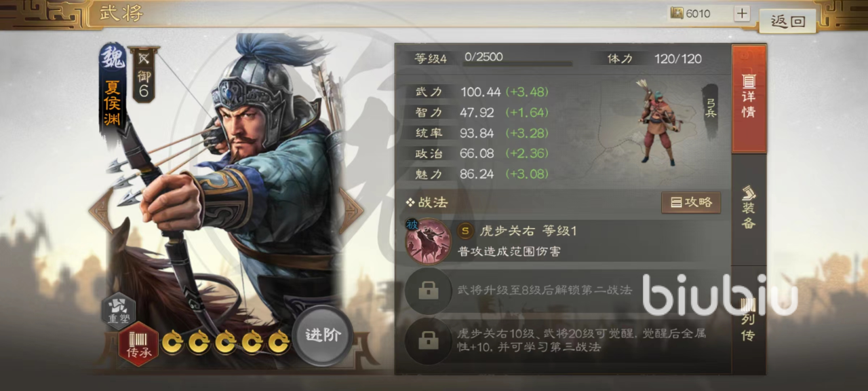Click the last gold star icon
Image resolution: width=868 pixels, height=391 pixels.
(279, 343)
